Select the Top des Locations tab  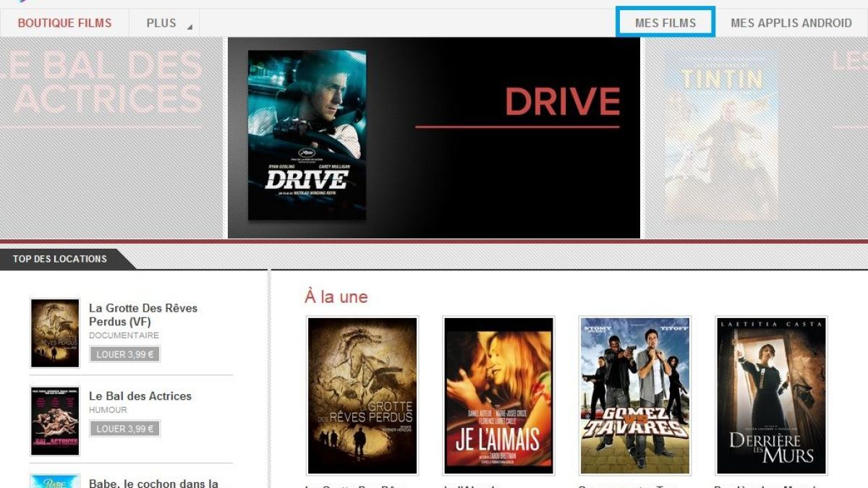coord(60,259)
